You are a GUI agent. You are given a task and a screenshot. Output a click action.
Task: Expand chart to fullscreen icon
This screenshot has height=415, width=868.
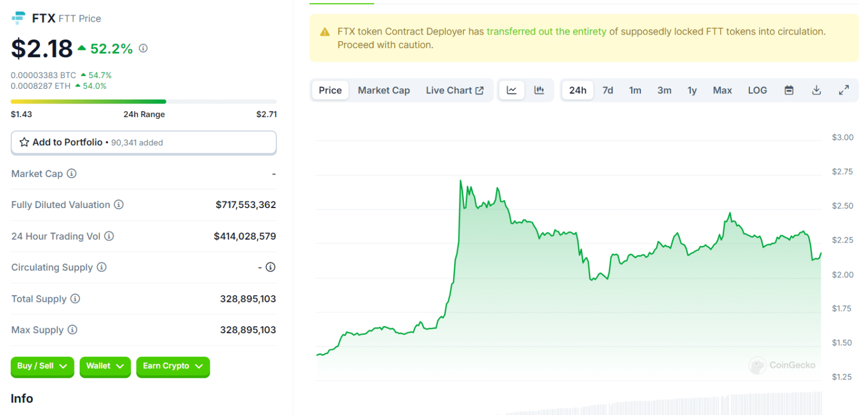[844, 90]
